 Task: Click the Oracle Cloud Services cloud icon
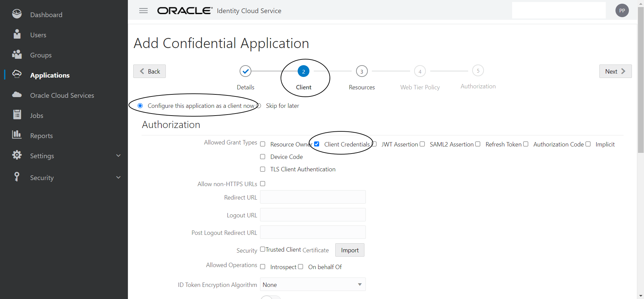[17, 95]
